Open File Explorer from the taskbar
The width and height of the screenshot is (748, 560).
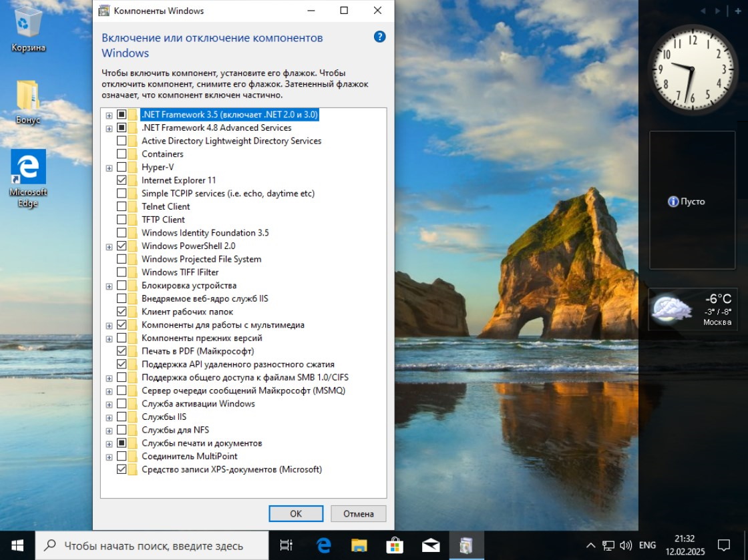click(359, 545)
